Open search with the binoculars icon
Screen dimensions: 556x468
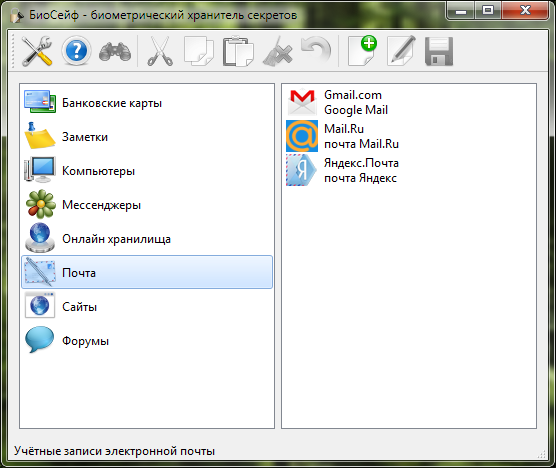[115, 52]
